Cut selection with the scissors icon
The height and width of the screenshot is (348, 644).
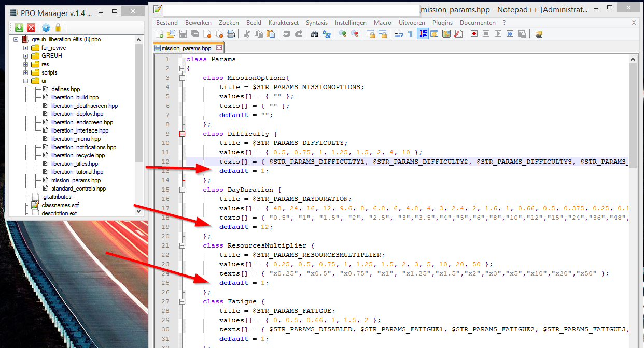click(x=247, y=34)
